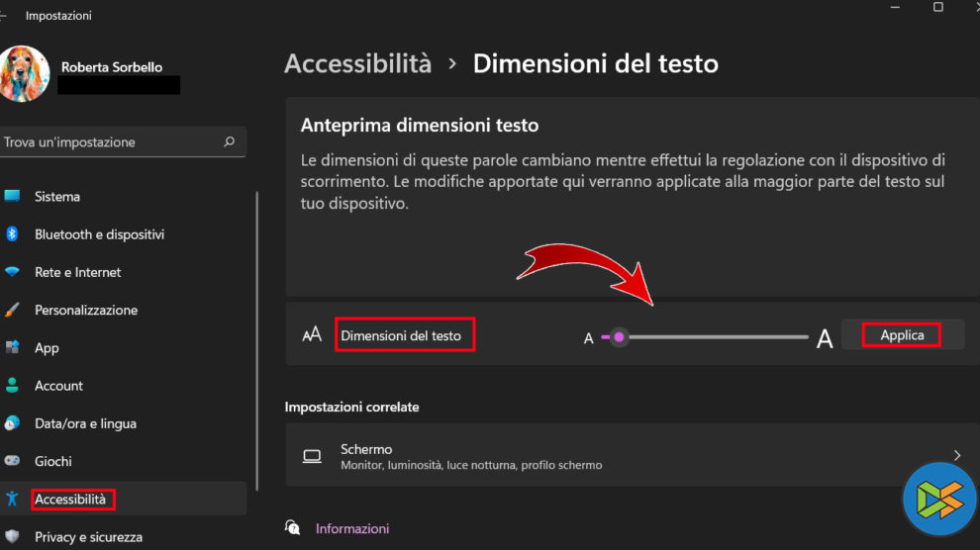This screenshot has width=980, height=550.
Task: Click the Personalizzazione paintbrush icon
Action: click(x=12, y=310)
